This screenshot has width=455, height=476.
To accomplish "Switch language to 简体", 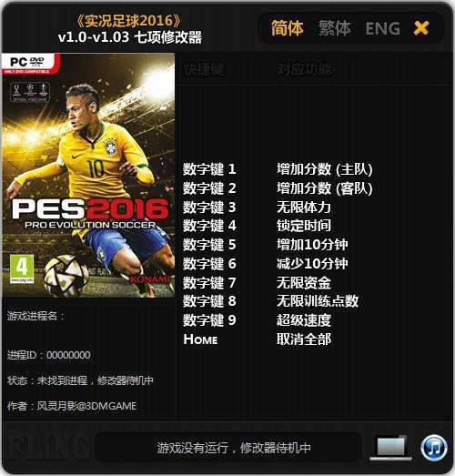I will coord(288,28).
